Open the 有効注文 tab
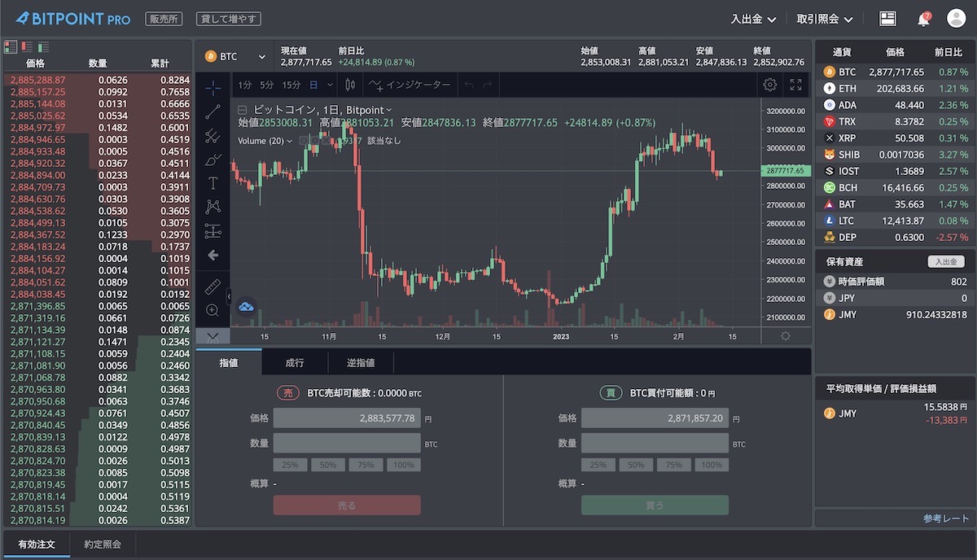 point(37,544)
